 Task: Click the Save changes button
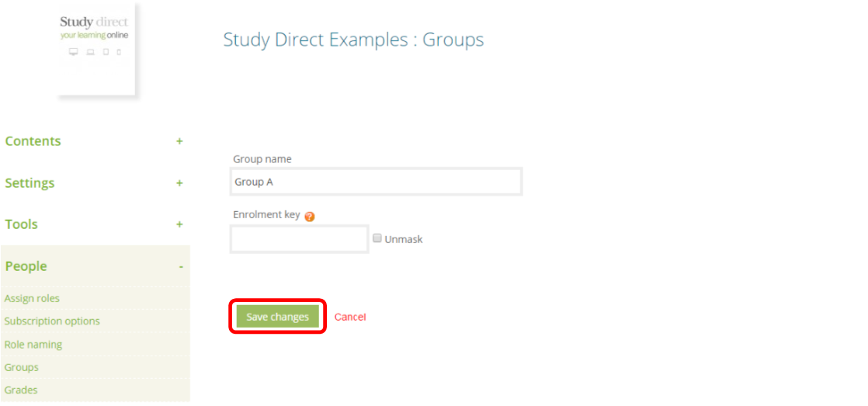(278, 317)
